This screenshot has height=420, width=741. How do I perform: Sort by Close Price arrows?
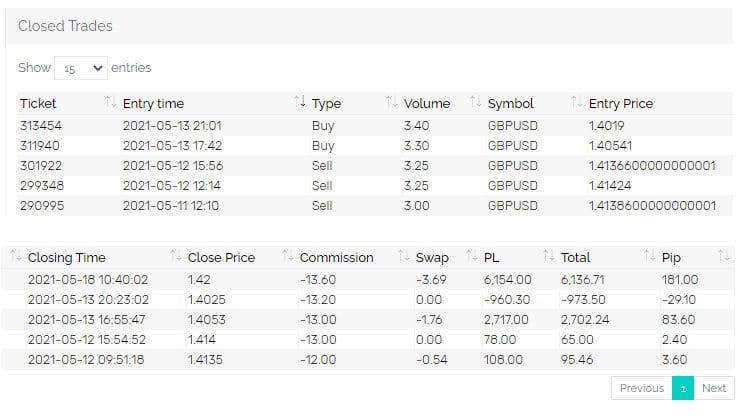[x=288, y=257]
